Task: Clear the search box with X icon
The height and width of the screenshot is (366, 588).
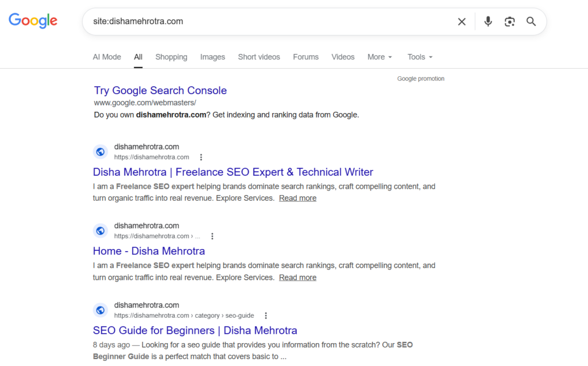Action: pos(462,22)
